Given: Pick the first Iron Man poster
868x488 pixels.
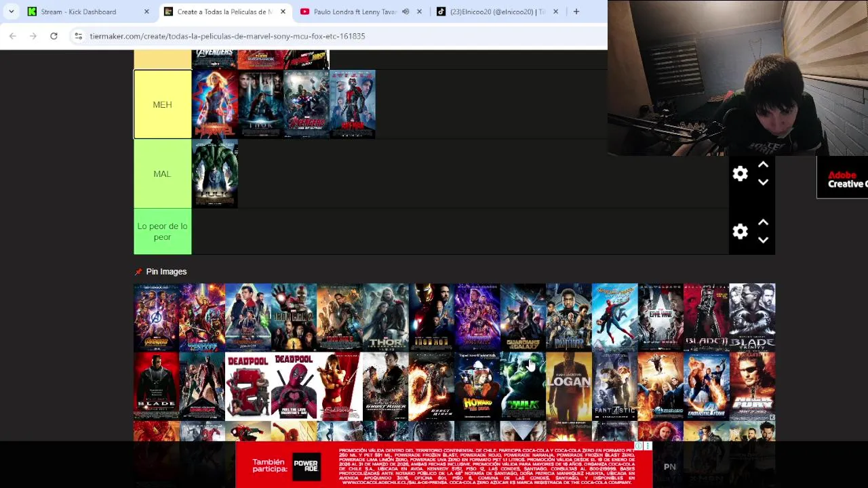Looking at the screenshot, I should pos(431,317).
